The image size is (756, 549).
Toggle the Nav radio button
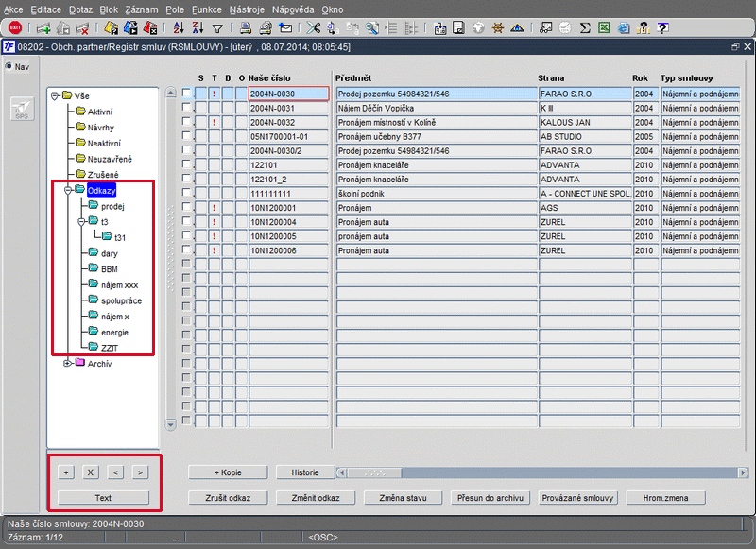click(9, 66)
